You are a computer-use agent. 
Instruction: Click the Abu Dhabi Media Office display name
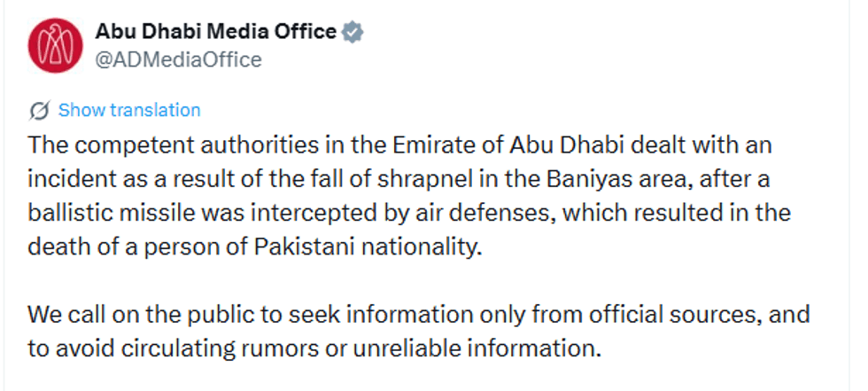pyautogui.click(x=215, y=32)
